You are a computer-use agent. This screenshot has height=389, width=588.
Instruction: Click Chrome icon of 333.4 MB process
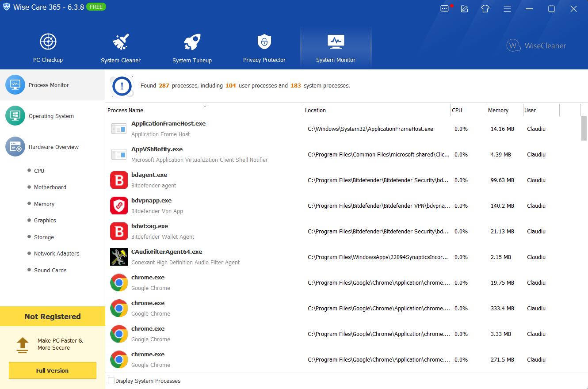[119, 308]
